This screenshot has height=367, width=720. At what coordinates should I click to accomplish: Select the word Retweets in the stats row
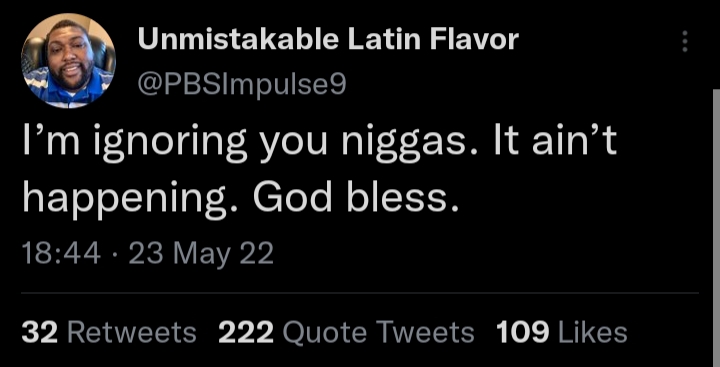click(132, 333)
